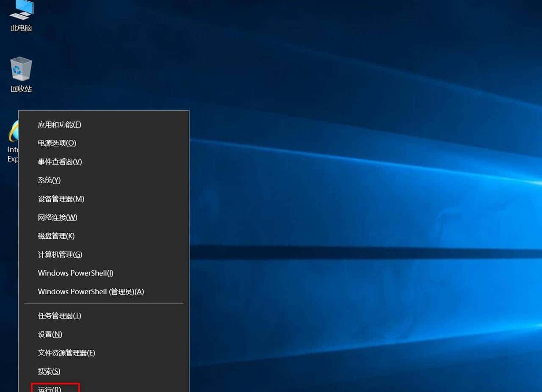Select 搜索(S) from the menu
The width and height of the screenshot is (542, 392).
(49, 371)
